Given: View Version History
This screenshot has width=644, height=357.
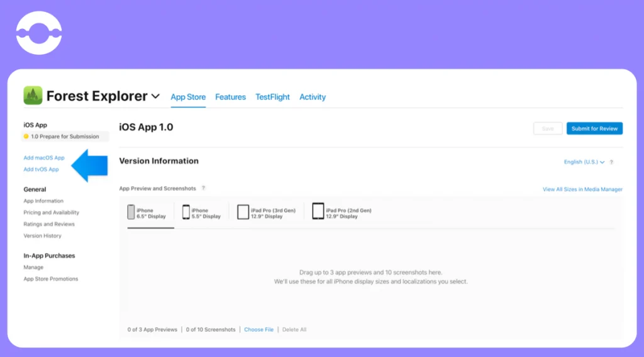Looking at the screenshot, I should pos(42,236).
